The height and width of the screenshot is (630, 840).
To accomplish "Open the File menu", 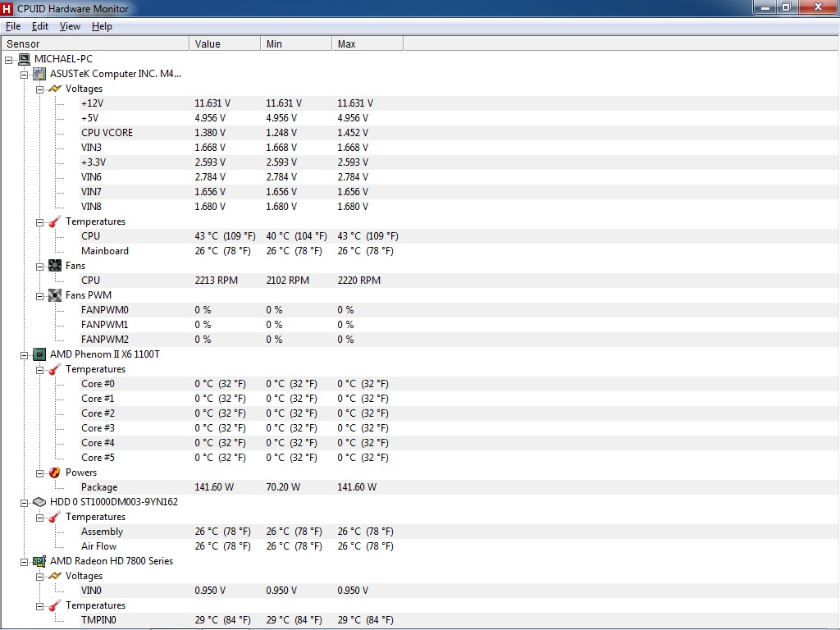I will [x=13, y=26].
